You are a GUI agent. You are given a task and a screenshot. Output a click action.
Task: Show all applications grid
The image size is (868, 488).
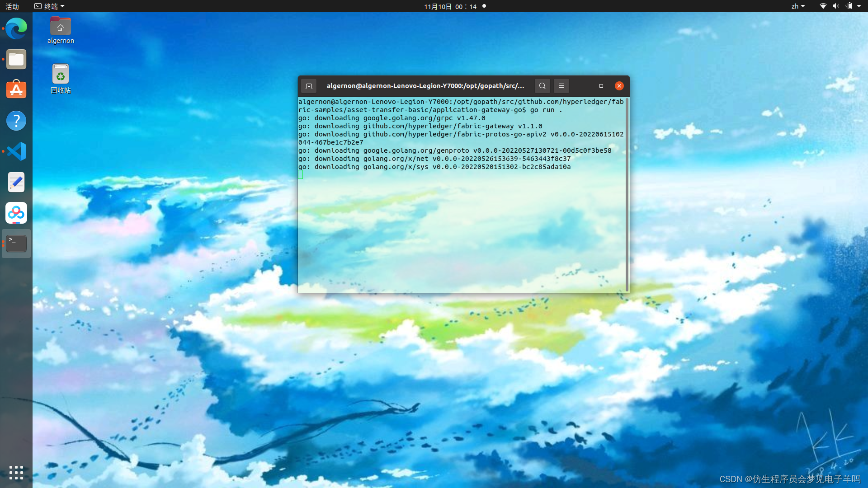pyautogui.click(x=16, y=473)
